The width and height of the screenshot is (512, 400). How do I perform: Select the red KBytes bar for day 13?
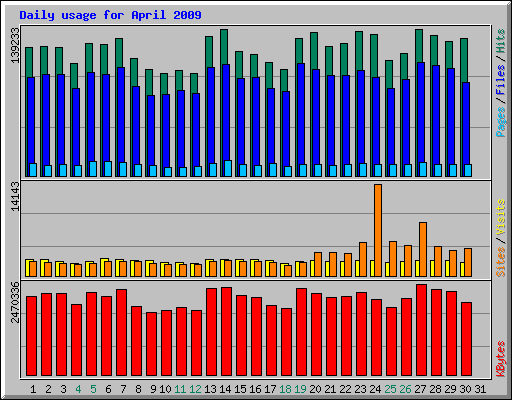[211, 332]
